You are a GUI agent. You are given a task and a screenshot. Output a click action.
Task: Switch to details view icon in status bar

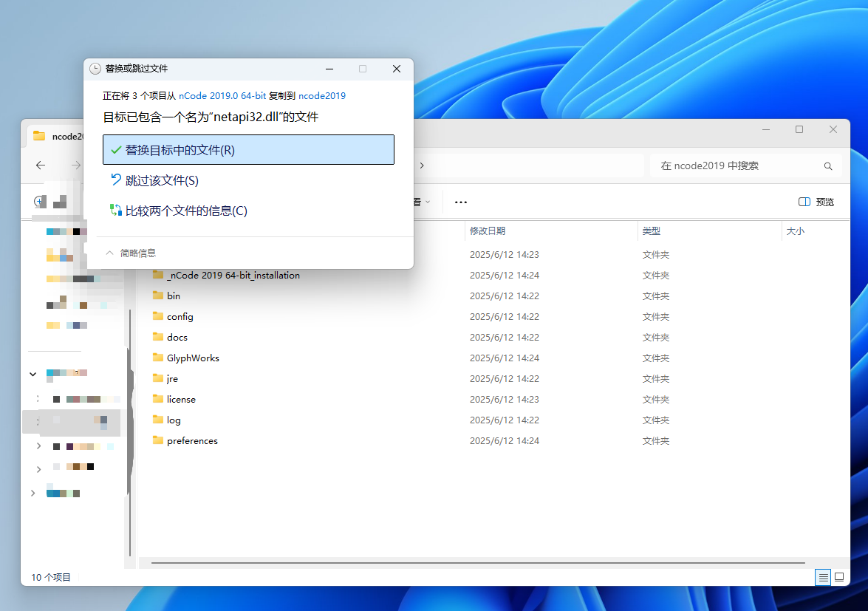click(822, 577)
